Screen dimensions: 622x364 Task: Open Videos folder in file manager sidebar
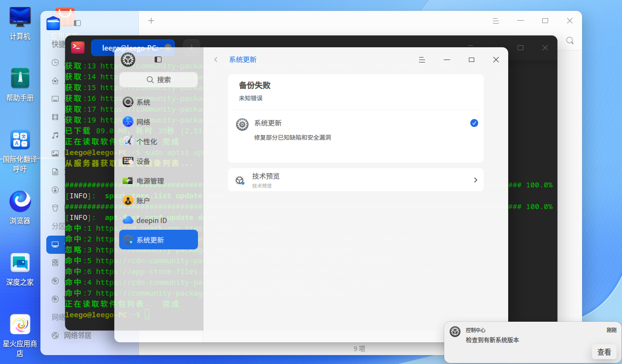(x=55, y=117)
